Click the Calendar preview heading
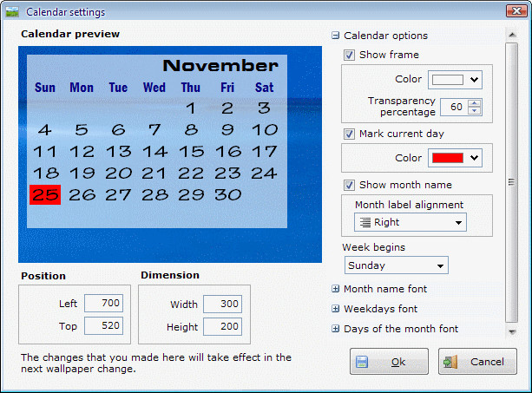Viewport: 532px width, 393px height. click(70, 34)
